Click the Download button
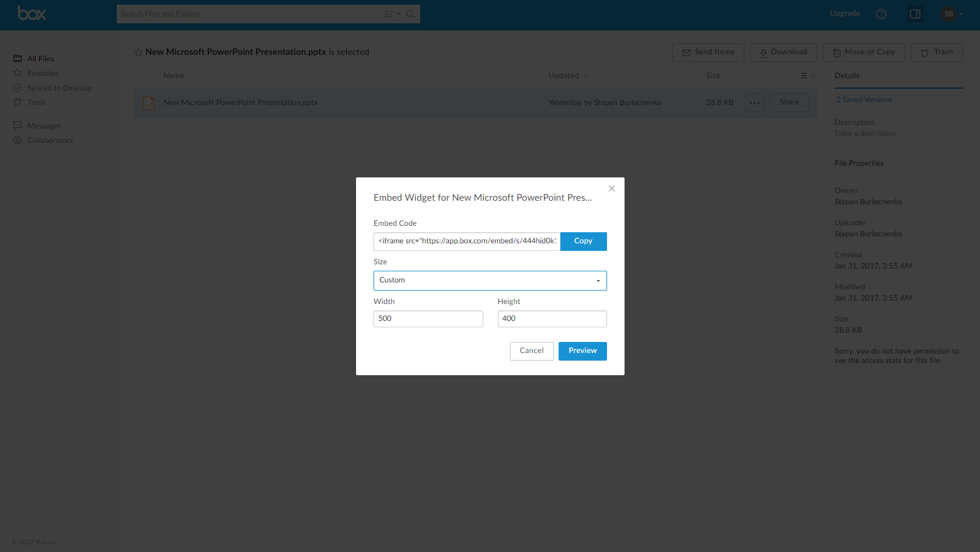Image resolution: width=980 pixels, height=552 pixels. [x=783, y=53]
